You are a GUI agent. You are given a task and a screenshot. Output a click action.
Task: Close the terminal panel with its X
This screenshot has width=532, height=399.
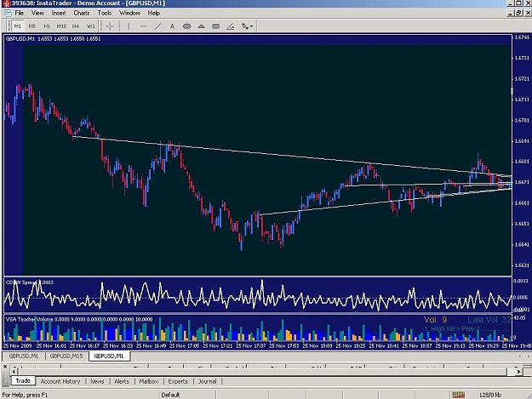pyautogui.click(x=5, y=367)
